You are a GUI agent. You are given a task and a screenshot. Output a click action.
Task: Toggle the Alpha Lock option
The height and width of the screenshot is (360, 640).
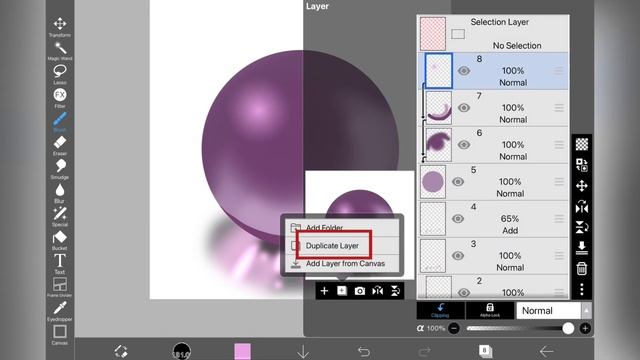coord(490,310)
